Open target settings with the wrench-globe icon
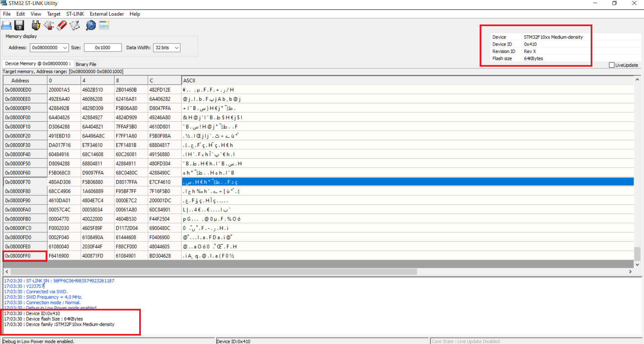This screenshot has height=344, width=644. point(91,25)
